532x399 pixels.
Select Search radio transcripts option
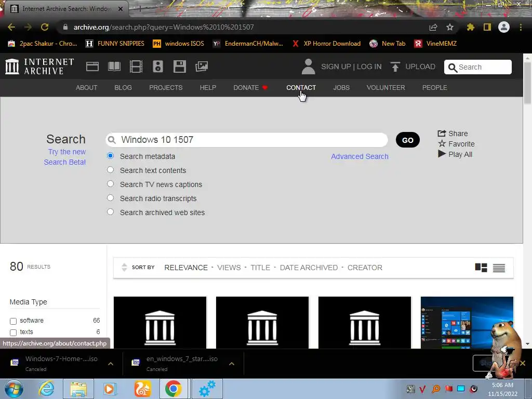pyautogui.click(x=110, y=197)
